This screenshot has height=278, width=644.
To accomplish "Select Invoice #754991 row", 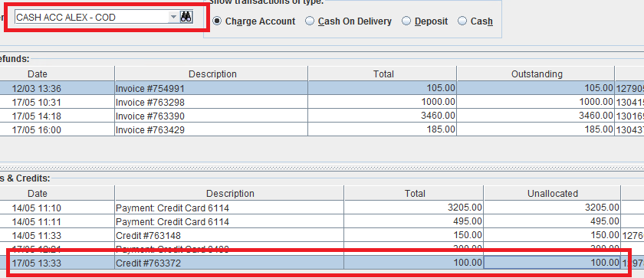I will pyautogui.click(x=322, y=88).
